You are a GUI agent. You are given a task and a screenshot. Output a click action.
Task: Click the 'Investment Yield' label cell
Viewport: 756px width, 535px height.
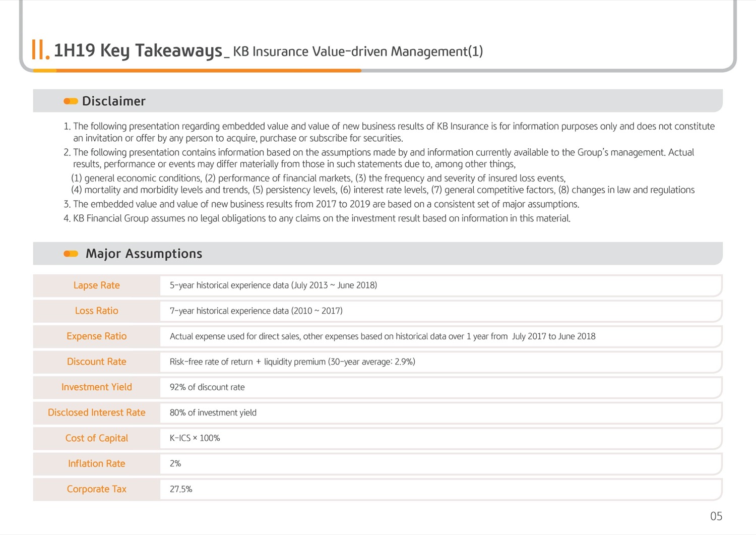coord(96,387)
